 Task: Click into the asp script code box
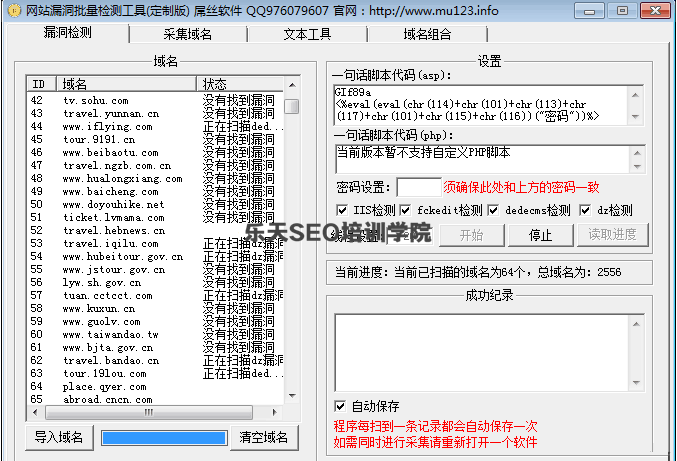click(481, 105)
